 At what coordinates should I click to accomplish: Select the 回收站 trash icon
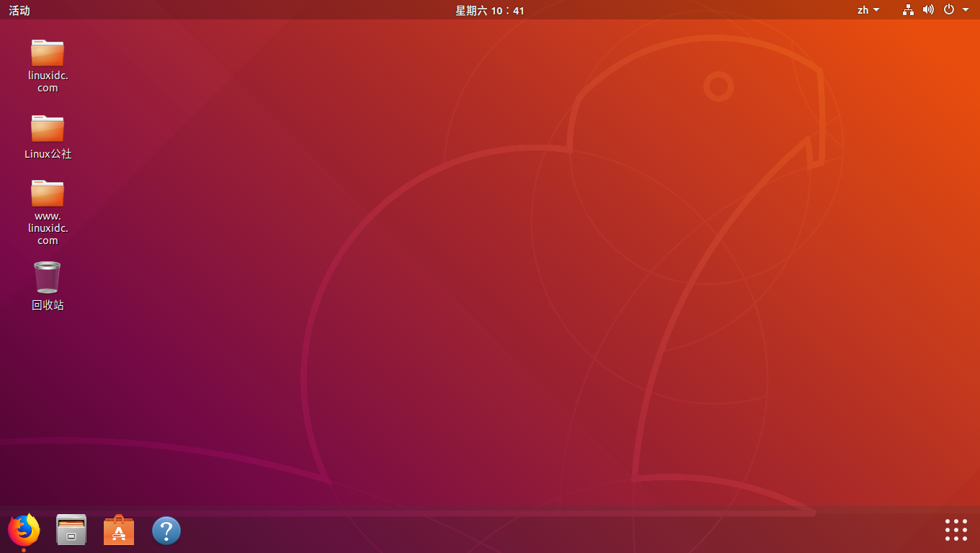pos(48,277)
